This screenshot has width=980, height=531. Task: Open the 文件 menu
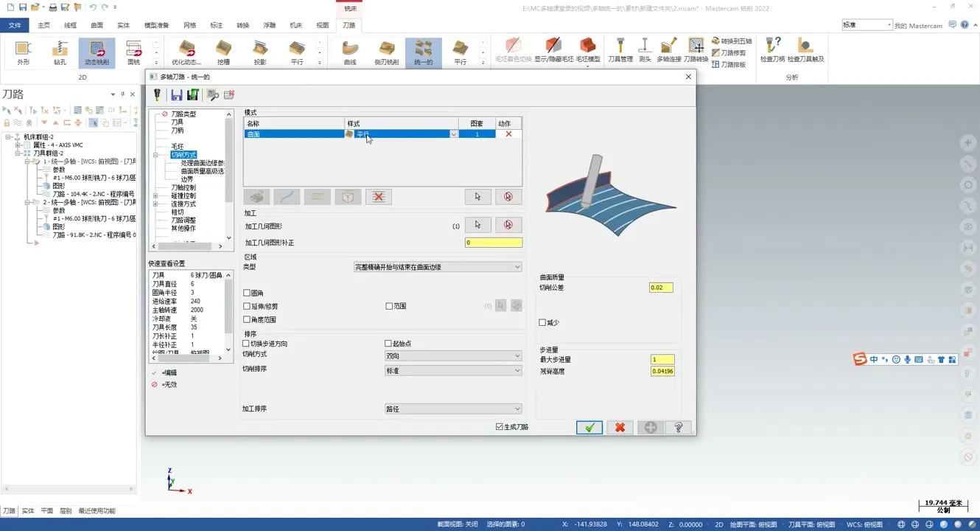[x=15, y=25]
